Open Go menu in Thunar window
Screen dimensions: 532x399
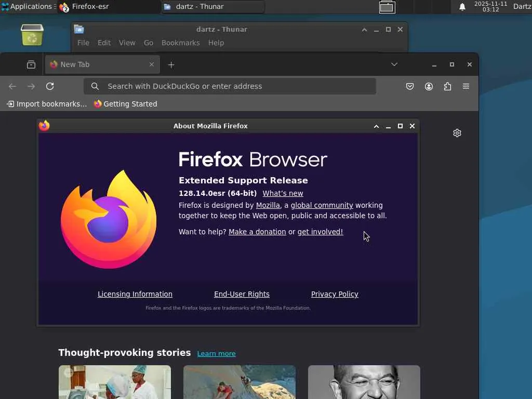click(x=148, y=43)
